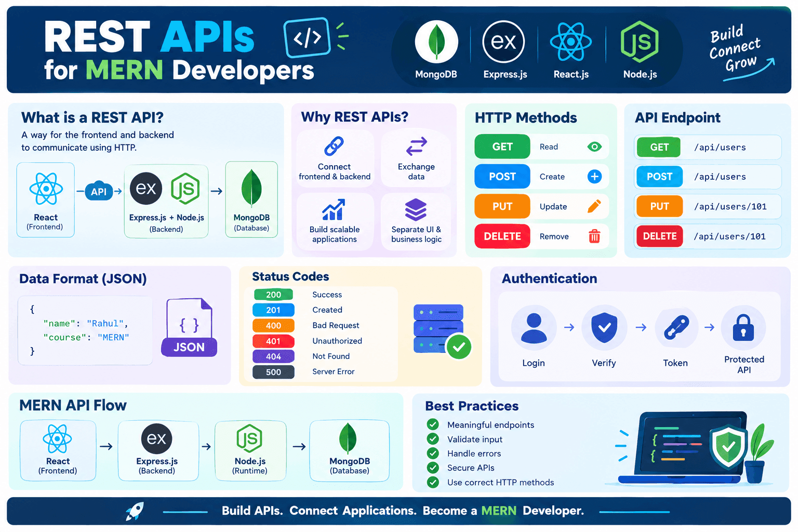Click the blue API cloud badge
This screenshot has height=532, width=798.
pyautogui.click(x=99, y=191)
